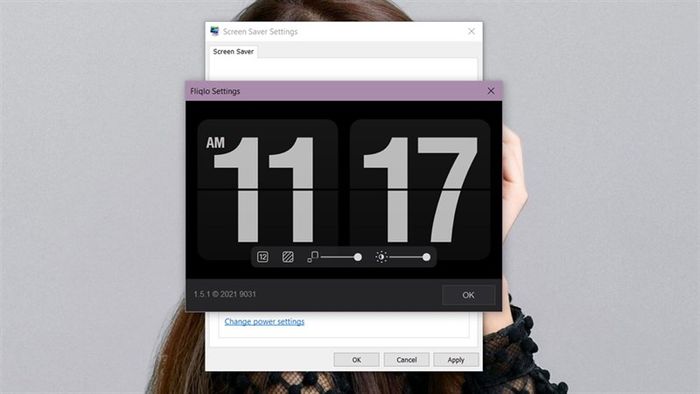Click the hour flip card showing 11
This screenshot has height=394, width=700.
[267, 190]
